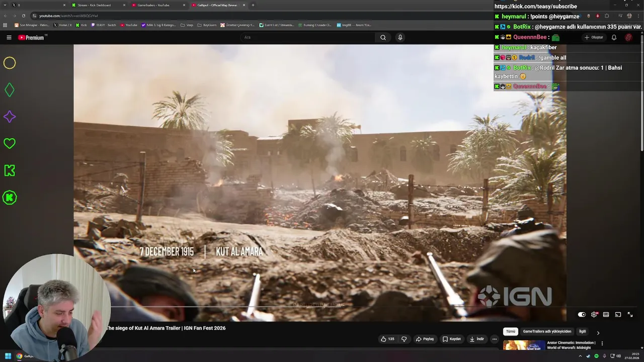Open Windows Start menu

pos(8,356)
